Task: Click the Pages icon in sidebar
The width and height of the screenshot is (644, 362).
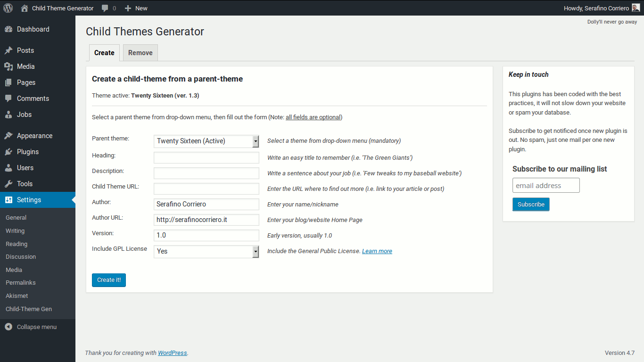Action: [8, 82]
